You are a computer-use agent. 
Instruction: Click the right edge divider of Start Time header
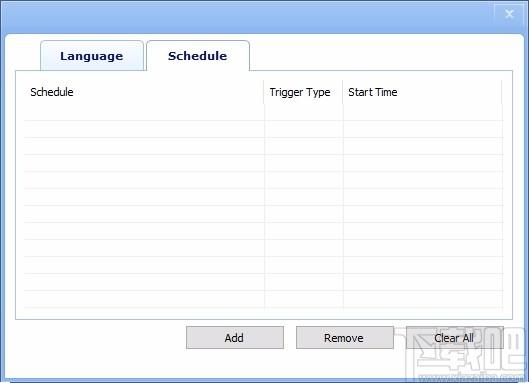pyautogui.click(x=502, y=92)
